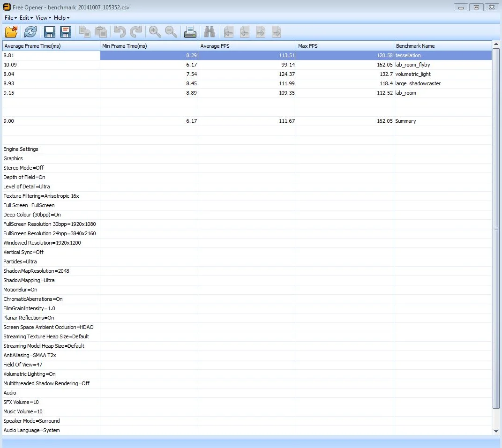
Task: Click the scrollbar down arrow
Action: point(496,431)
